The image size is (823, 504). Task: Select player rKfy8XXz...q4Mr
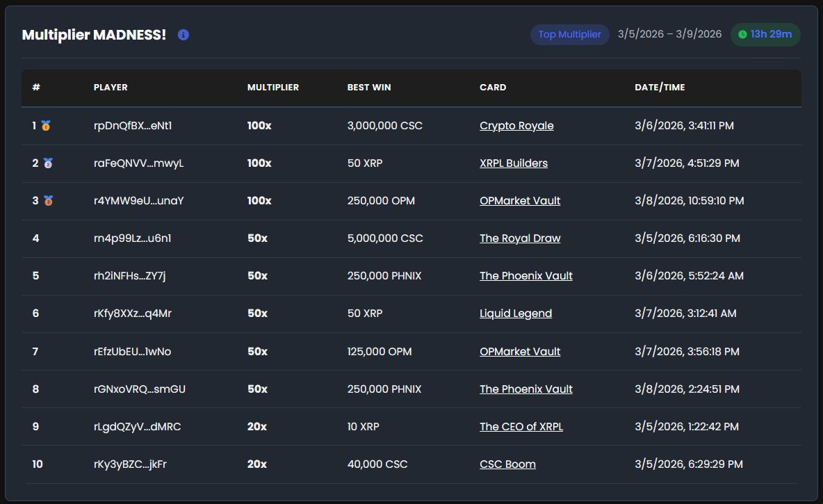133,314
